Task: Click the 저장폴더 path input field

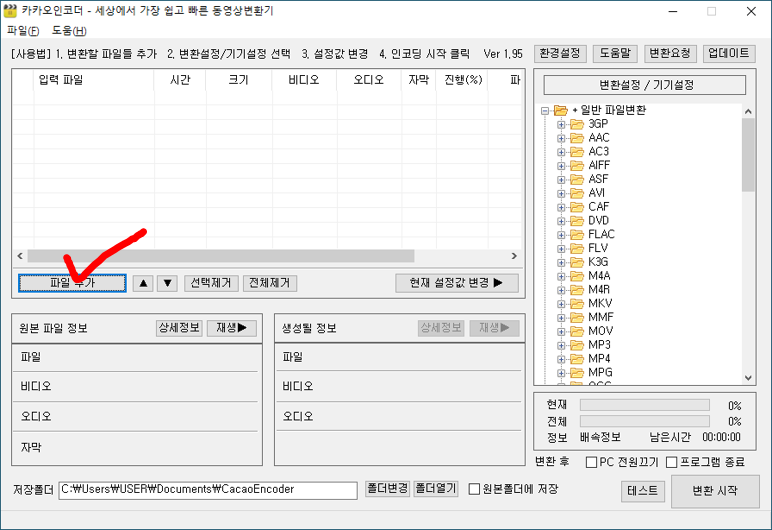Action: [208, 490]
